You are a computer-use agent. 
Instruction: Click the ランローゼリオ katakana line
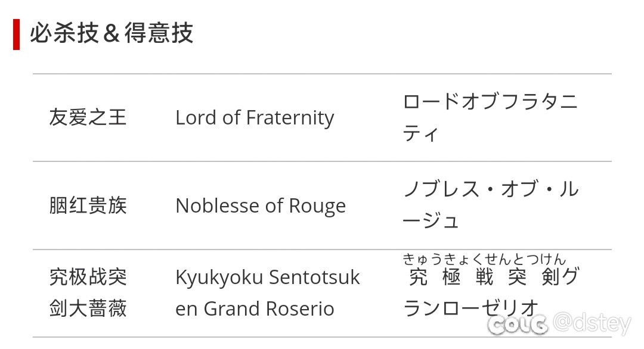pyautogui.click(x=470, y=309)
